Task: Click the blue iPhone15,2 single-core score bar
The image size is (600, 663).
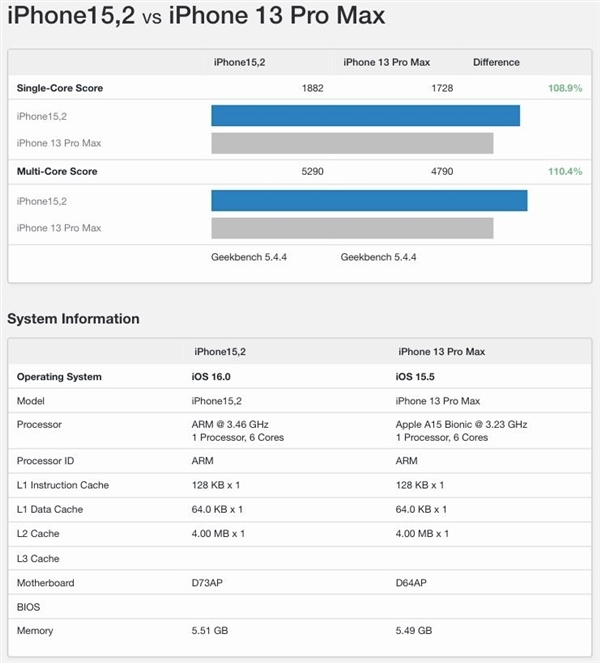Action: coord(365,115)
